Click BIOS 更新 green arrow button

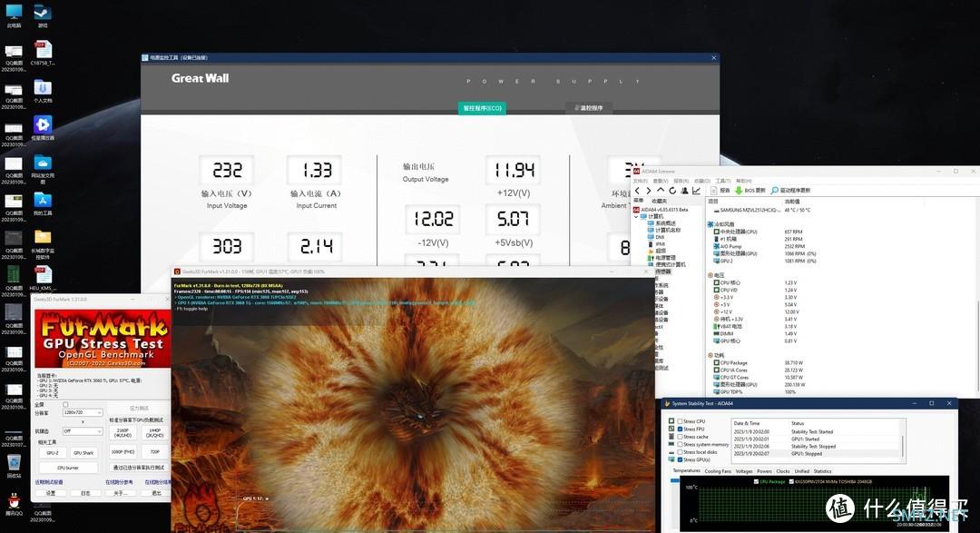(750, 190)
